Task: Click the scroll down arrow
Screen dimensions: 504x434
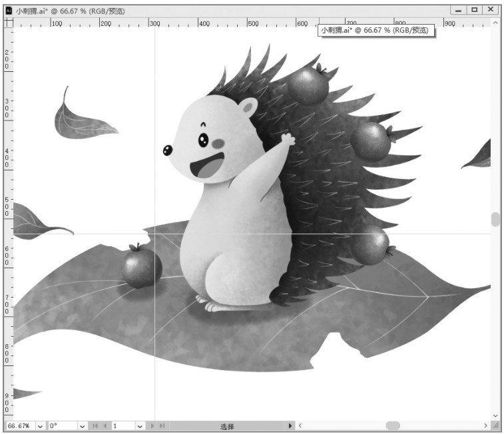Action: point(495,415)
